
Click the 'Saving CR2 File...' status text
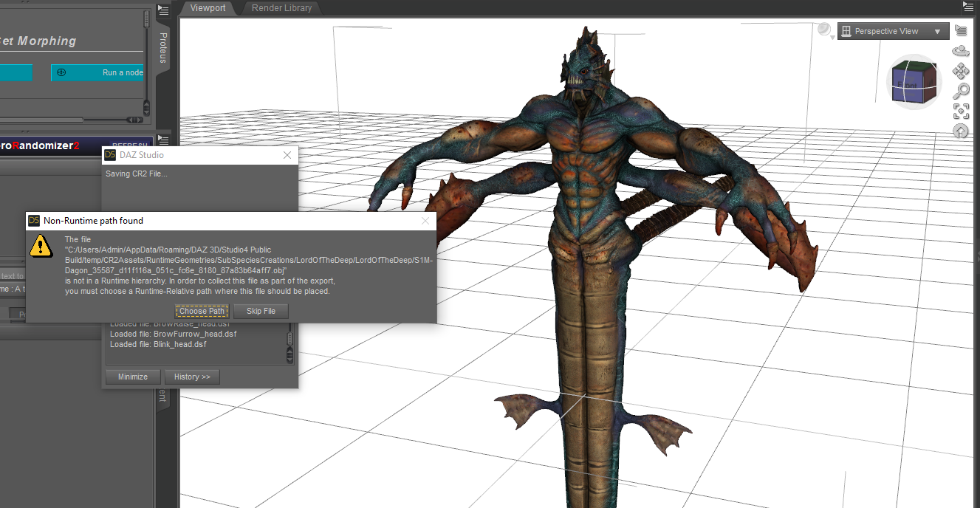click(137, 174)
